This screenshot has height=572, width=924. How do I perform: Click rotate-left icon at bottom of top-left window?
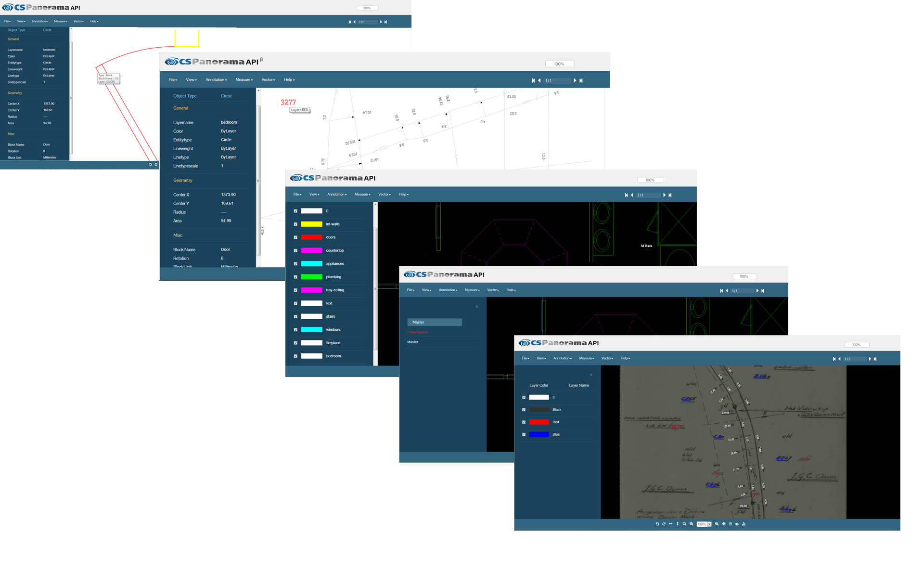coord(150,165)
